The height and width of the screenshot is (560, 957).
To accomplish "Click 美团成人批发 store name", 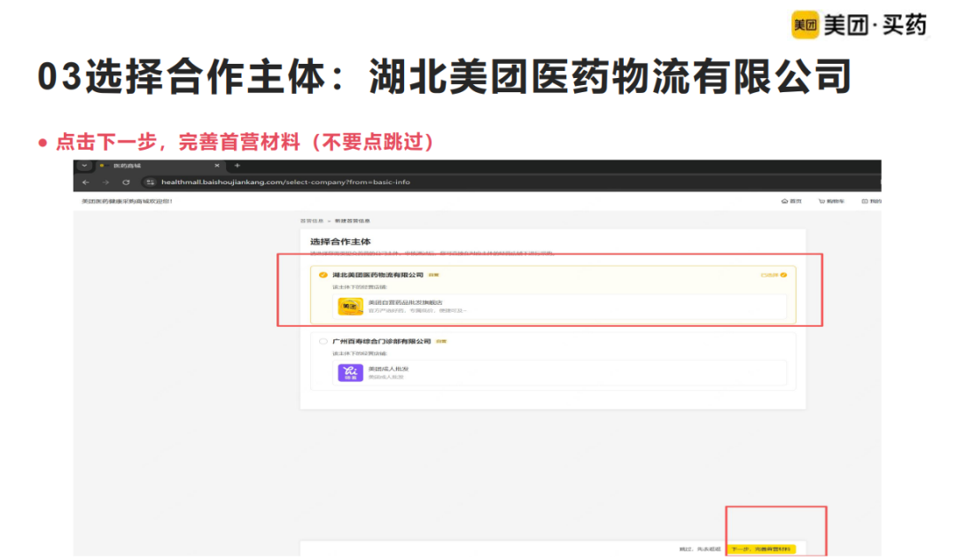I will [389, 369].
